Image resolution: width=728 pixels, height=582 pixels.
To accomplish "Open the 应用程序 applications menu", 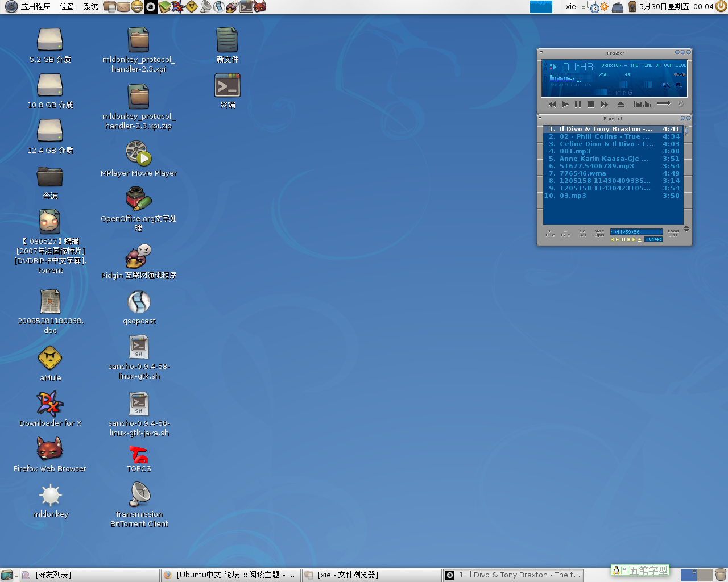I will click(x=28, y=7).
